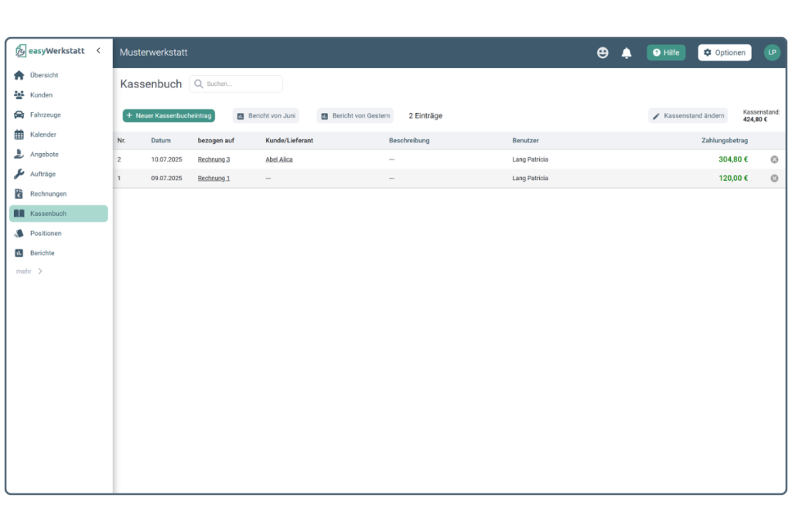The image size is (792, 532).
Task: Open customer Abel Alica link
Action: click(x=278, y=159)
